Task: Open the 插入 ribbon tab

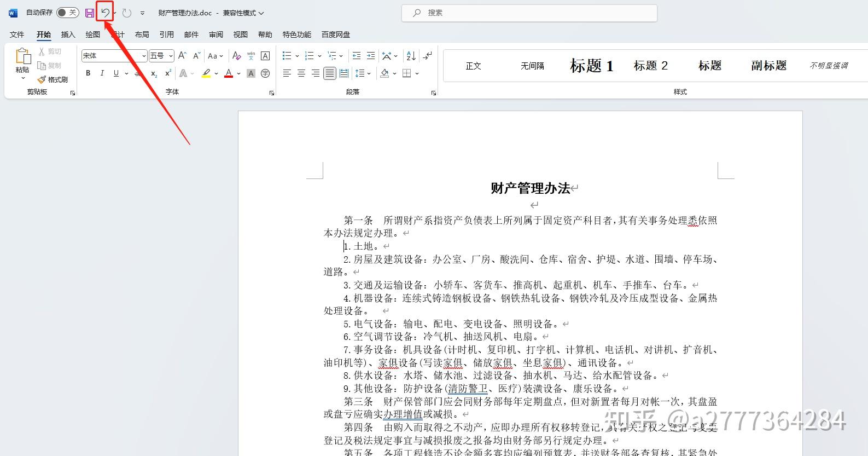Action: (68, 34)
